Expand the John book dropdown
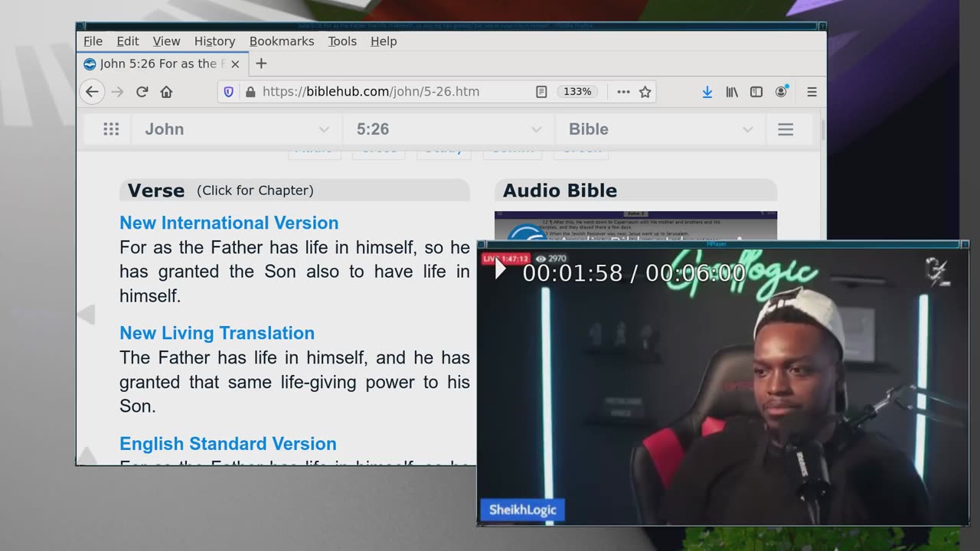Screen dimensions: 980x551 pyautogui.click(x=237, y=129)
